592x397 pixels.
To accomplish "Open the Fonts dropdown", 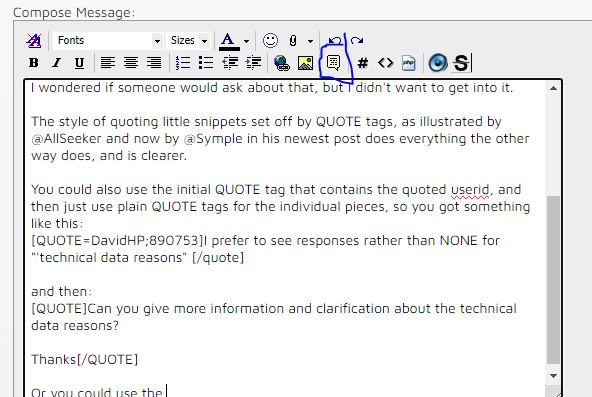I will [108, 40].
